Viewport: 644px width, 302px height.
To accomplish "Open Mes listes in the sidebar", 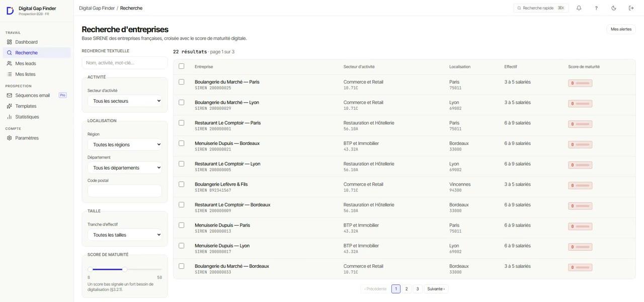I will [37, 74].
